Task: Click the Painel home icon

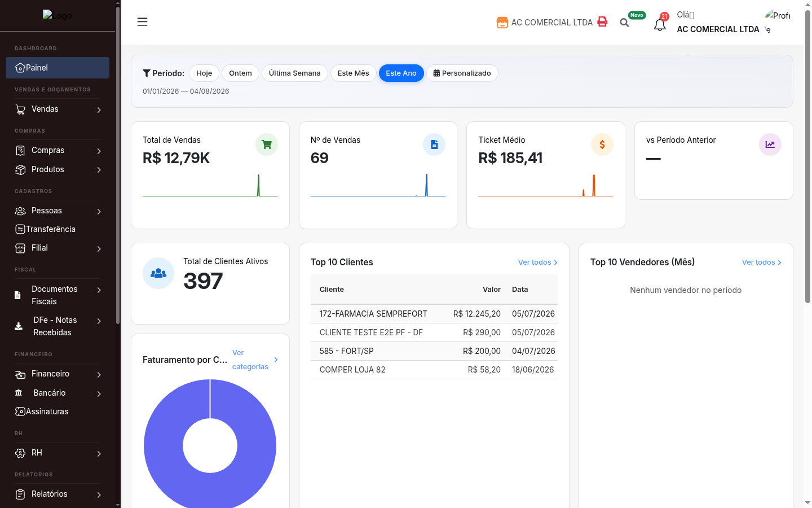Action: coord(20,68)
